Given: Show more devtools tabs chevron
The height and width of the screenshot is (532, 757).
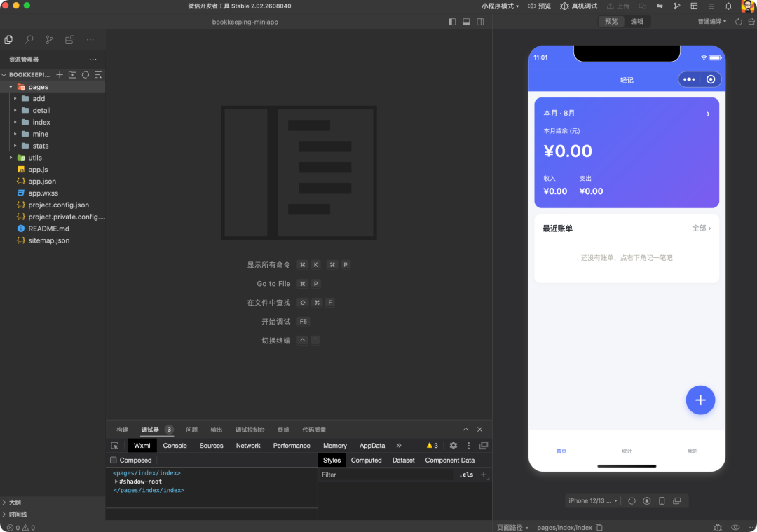Looking at the screenshot, I should tap(399, 446).
